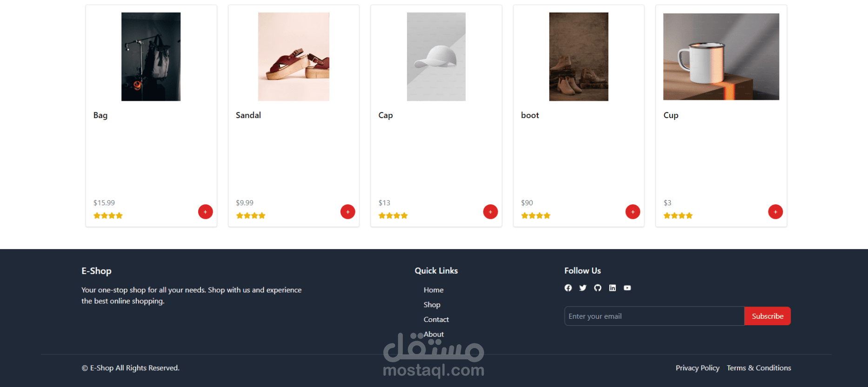Focus the Enter your email field
The image size is (868, 387).
point(654,316)
